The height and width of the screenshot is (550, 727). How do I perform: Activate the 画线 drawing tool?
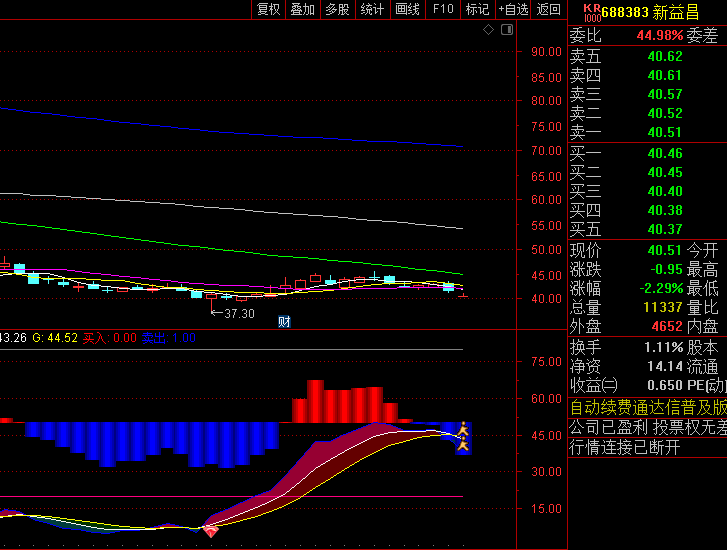pos(408,9)
